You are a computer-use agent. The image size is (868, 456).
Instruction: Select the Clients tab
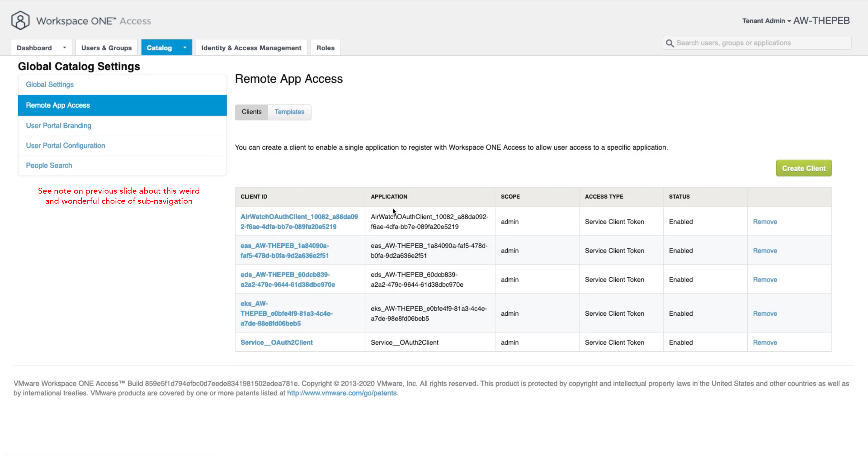[251, 112]
